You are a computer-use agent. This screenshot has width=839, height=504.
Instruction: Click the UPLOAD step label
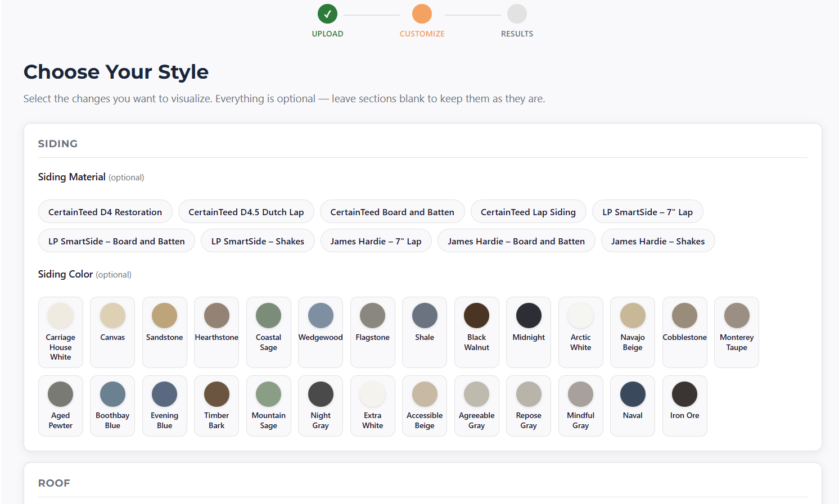click(327, 34)
